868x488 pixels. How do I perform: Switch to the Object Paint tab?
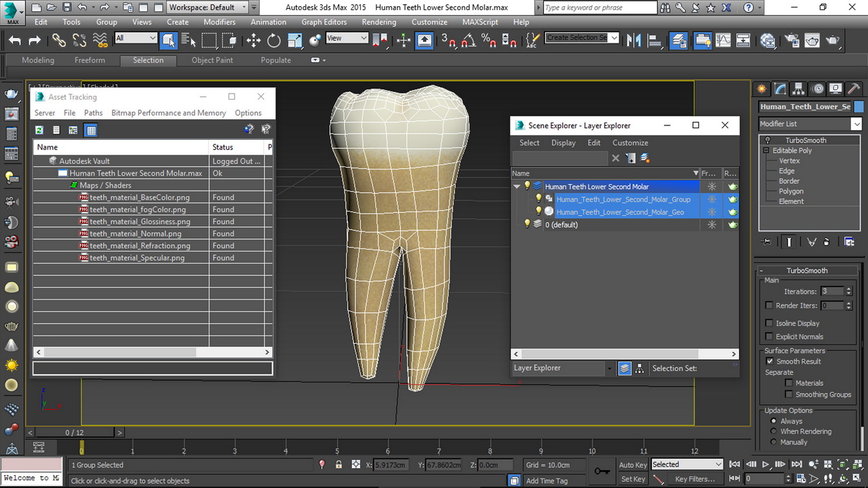tap(212, 60)
